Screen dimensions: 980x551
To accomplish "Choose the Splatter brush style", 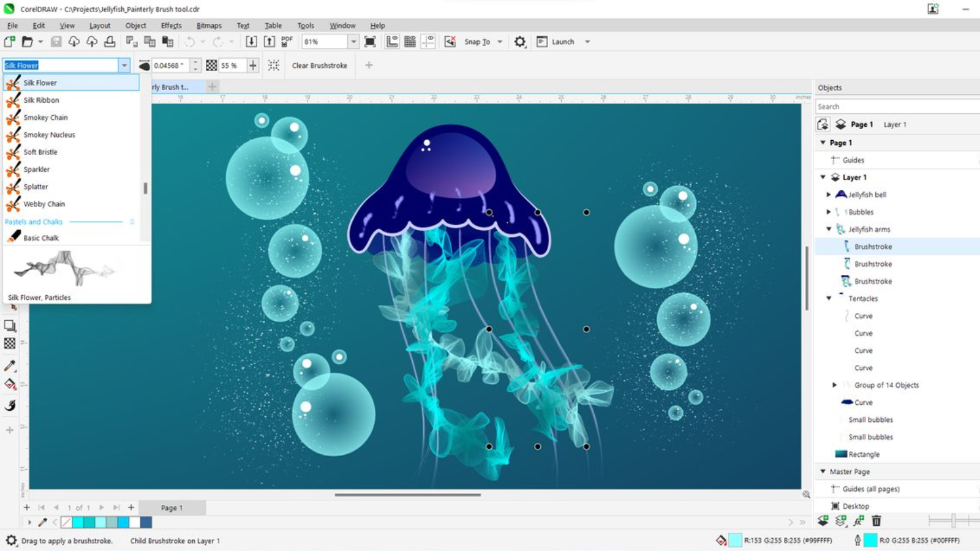I will click(36, 187).
